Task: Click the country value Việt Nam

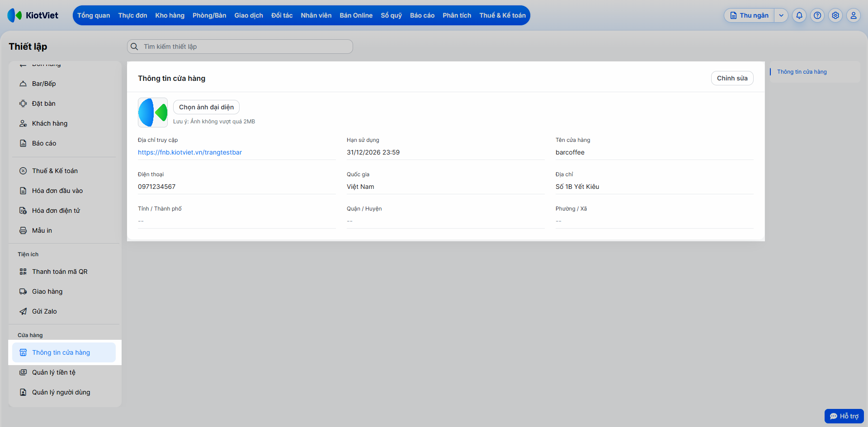Action: 360,187
